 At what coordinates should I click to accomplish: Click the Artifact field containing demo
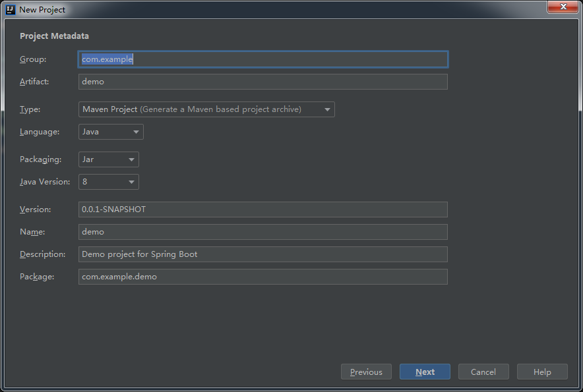click(x=264, y=81)
